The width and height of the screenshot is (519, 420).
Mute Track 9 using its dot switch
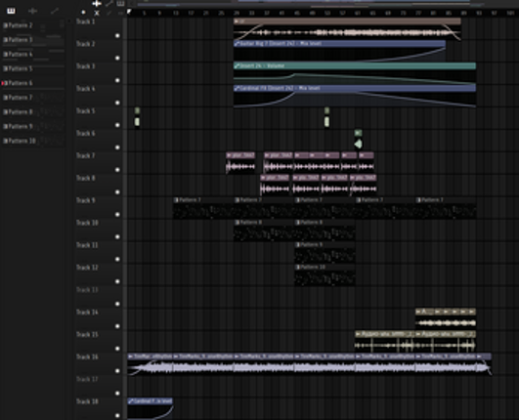pos(117,214)
